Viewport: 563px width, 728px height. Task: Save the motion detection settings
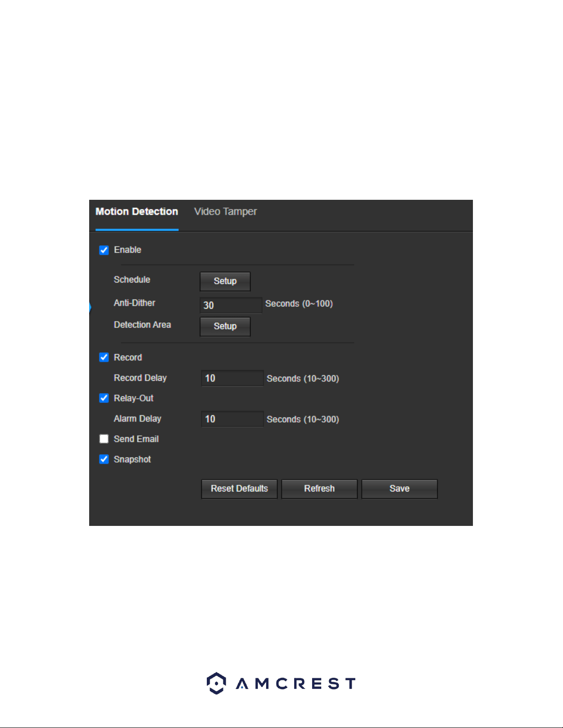pyautogui.click(x=399, y=489)
